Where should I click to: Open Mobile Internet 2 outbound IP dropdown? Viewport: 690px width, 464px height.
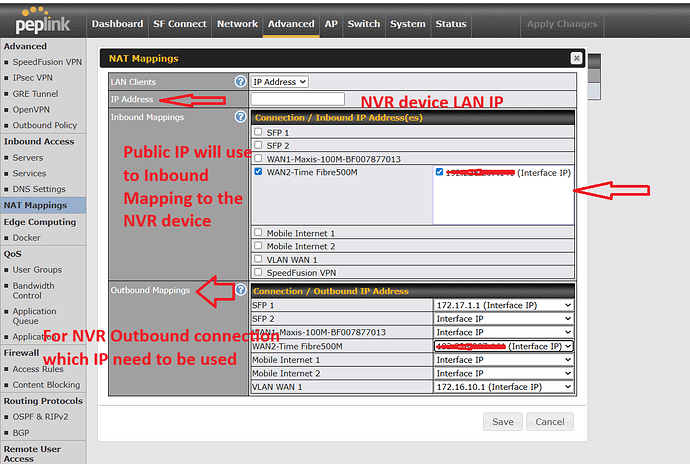pyautogui.click(x=503, y=373)
